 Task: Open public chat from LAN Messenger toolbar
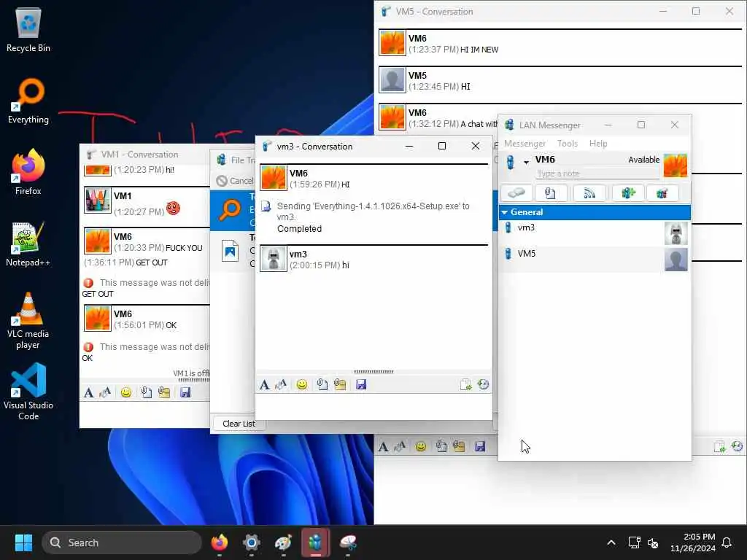[x=662, y=193]
